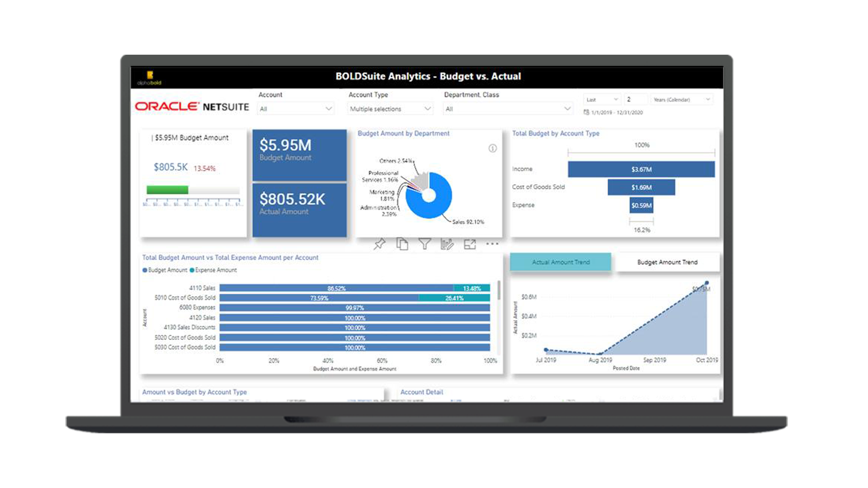868x488 pixels.
Task: Click the Expense $0.59M funnel bar
Action: 641,205
